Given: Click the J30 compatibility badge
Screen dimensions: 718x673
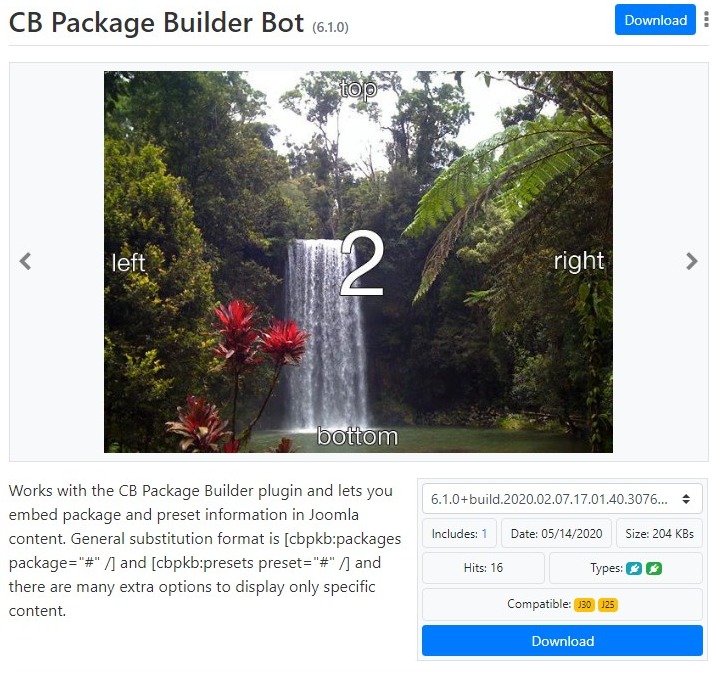Looking at the screenshot, I should (584, 605).
